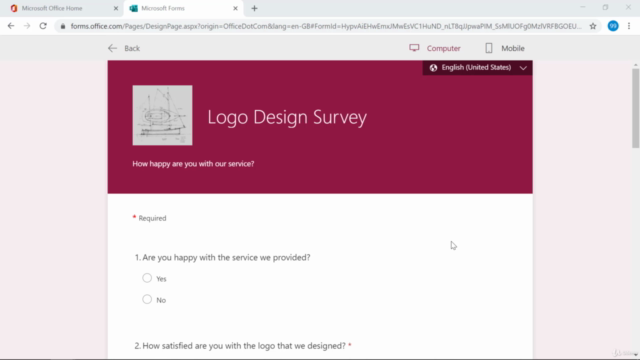Open a new browser tab
The image size is (640, 360).
point(254,8)
